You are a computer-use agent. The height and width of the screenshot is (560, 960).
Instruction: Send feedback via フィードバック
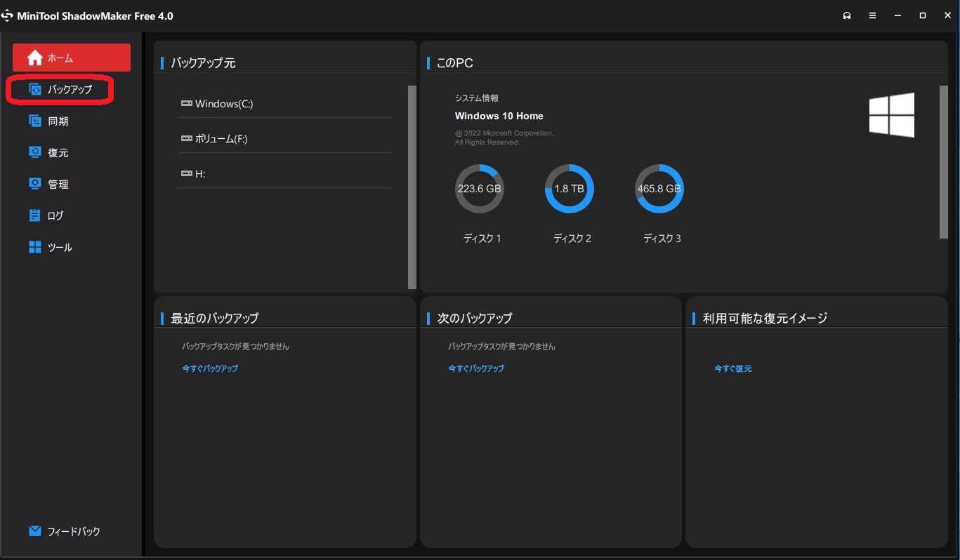[x=73, y=532]
